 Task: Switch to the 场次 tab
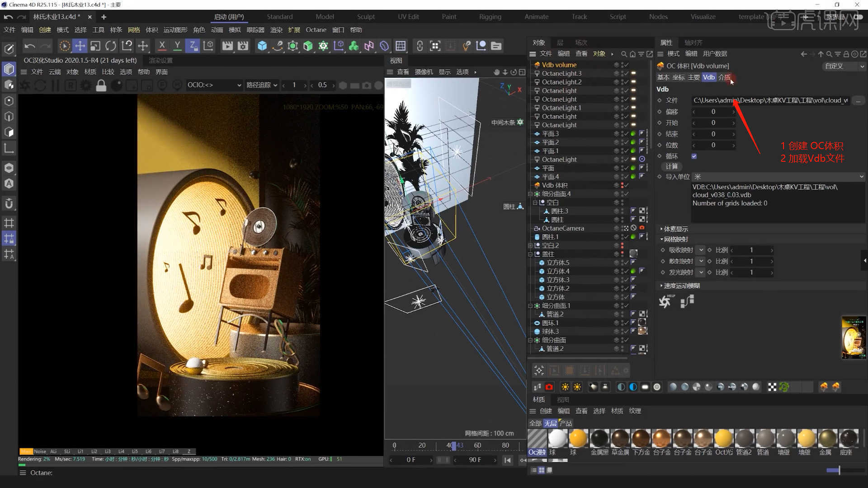click(581, 42)
